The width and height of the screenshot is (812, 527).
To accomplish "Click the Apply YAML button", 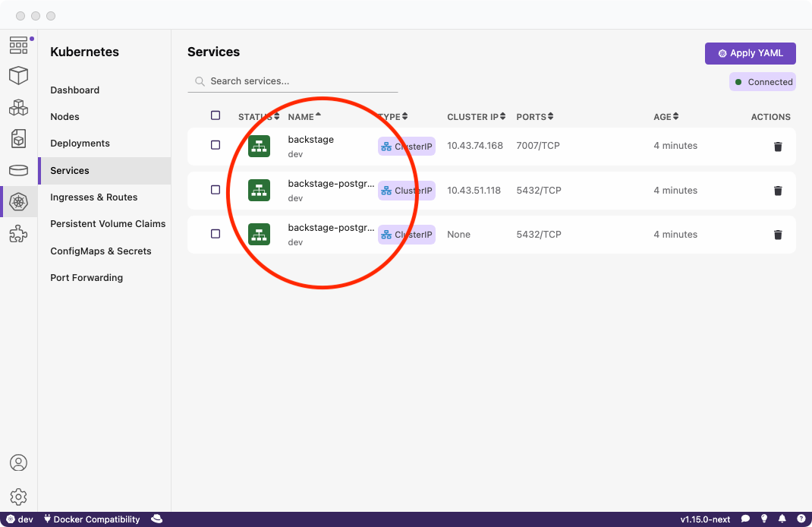I will click(750, 53).
